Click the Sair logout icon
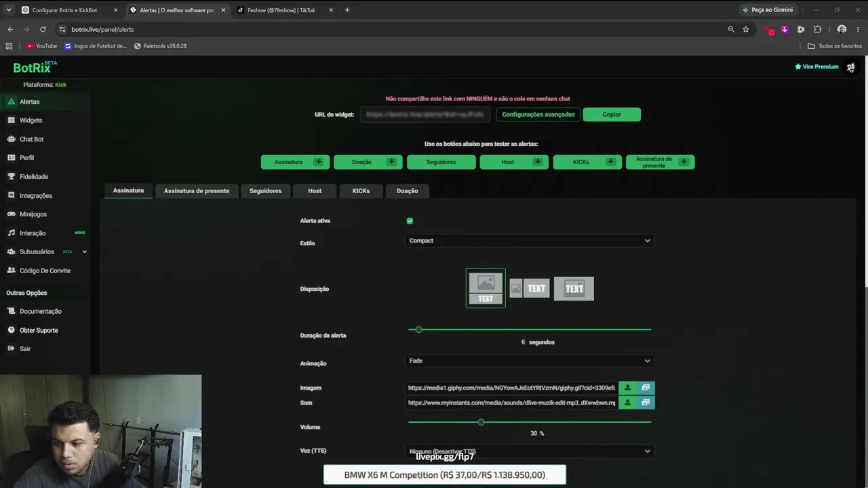The width and height of the screenshot is (868, 488). pyautogui.click(x=11, y=348)
